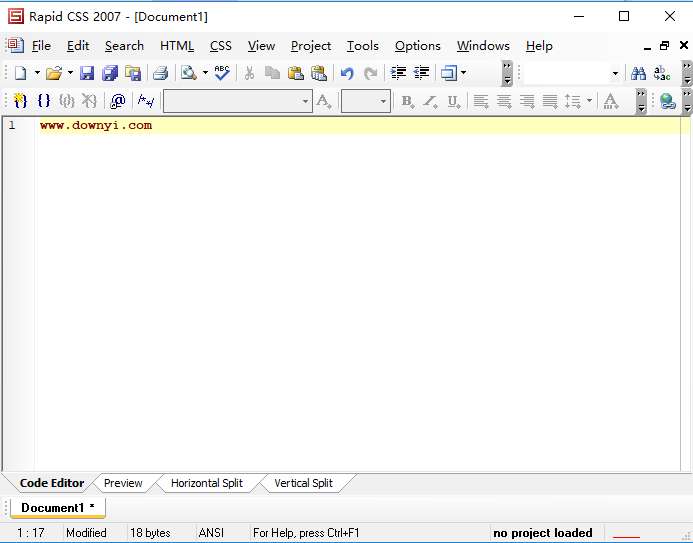Click the Undo arrow icon
The image size is (693, 543).
coord(347,73)
